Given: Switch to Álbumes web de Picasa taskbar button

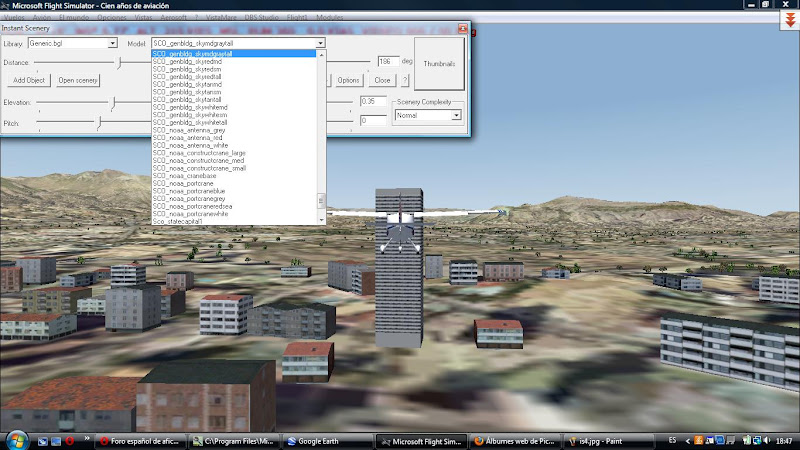Looking at the screenshot, I should point(515,441).
